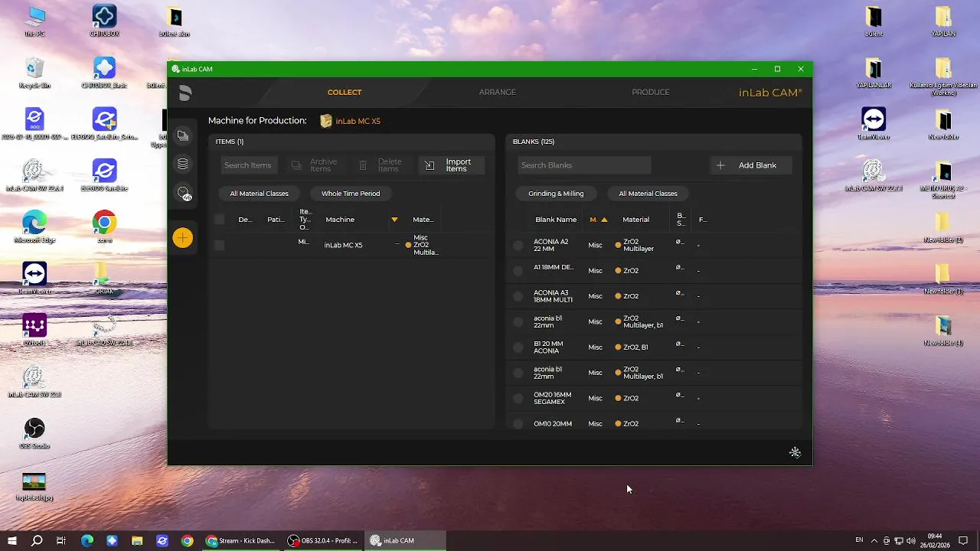Select the Recycle Bin desktop icon

34,72
